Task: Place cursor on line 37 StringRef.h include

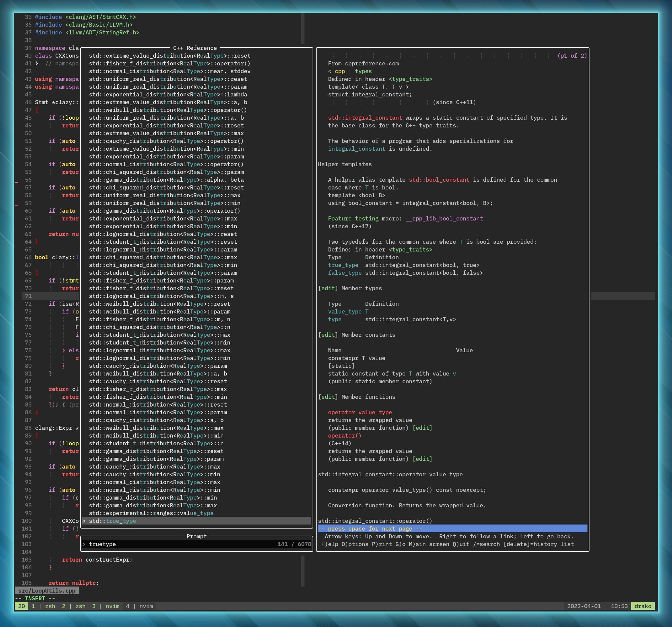Action: coord(87,32)
